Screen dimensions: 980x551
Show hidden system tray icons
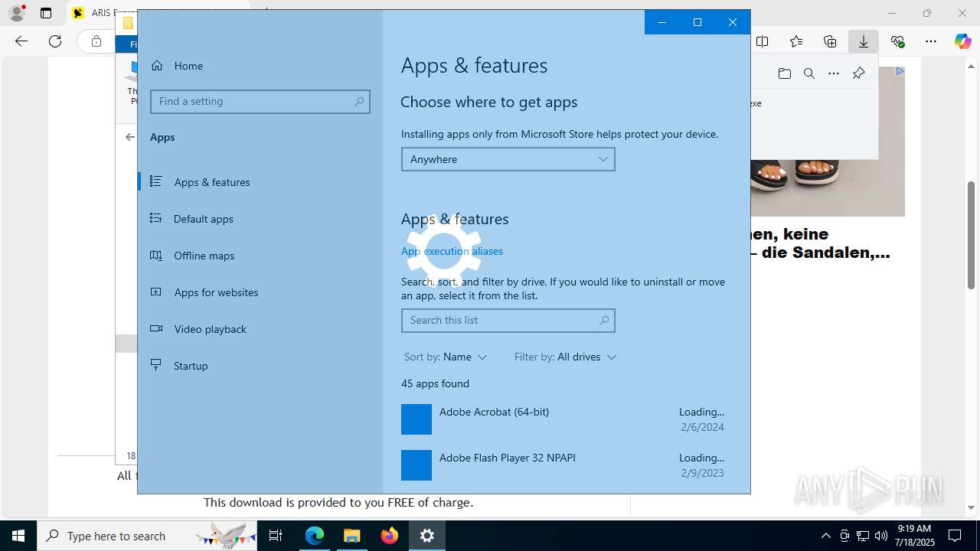pyautogui.click(x=825, y=536)
